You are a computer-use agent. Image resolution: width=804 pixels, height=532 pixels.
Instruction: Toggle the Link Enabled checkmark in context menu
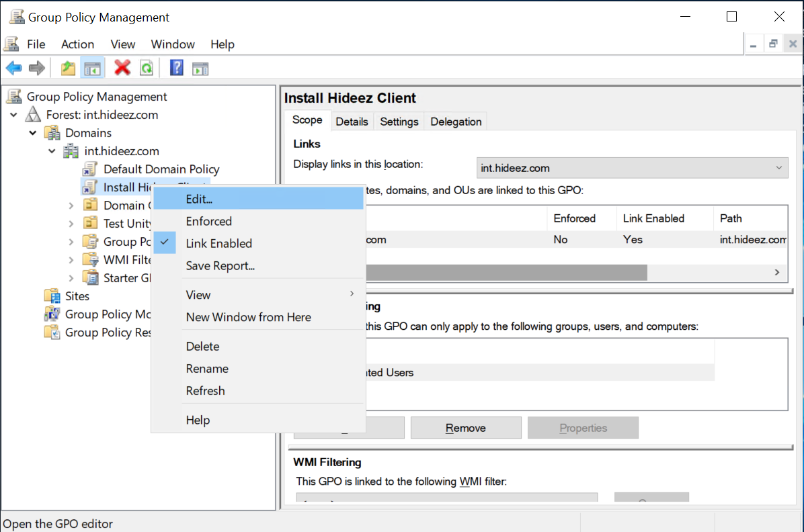point(165,243)
